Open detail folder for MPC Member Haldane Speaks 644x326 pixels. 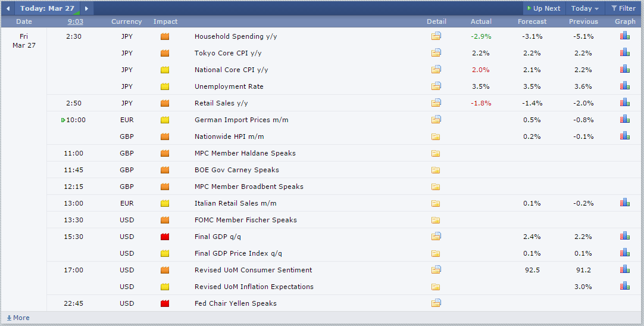pyautogui.click(x=436, y=153)
